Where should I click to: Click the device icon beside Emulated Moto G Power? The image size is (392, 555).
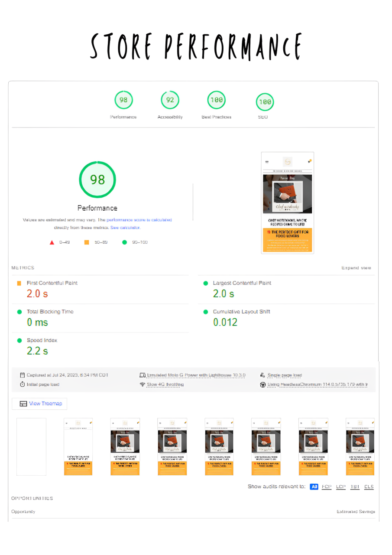coord(142,375)
